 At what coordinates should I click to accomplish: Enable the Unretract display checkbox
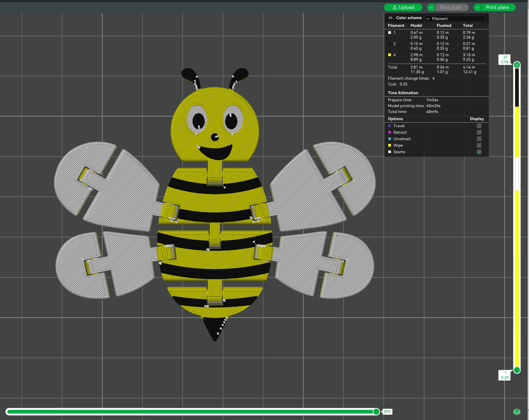tap(479, 139)
